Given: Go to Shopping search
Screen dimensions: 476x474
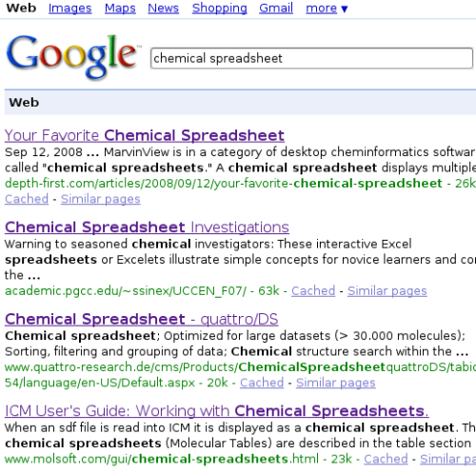Looking at the screenshot, I should tap(219, 9).
